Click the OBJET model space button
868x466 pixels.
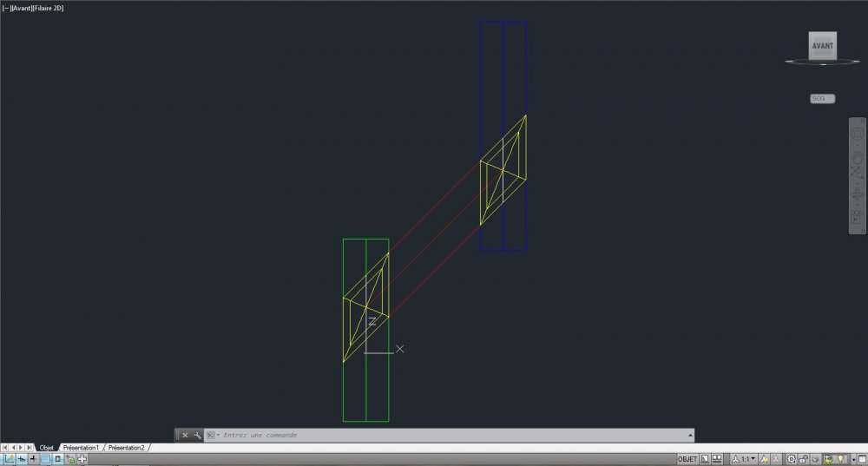[687, 459]
